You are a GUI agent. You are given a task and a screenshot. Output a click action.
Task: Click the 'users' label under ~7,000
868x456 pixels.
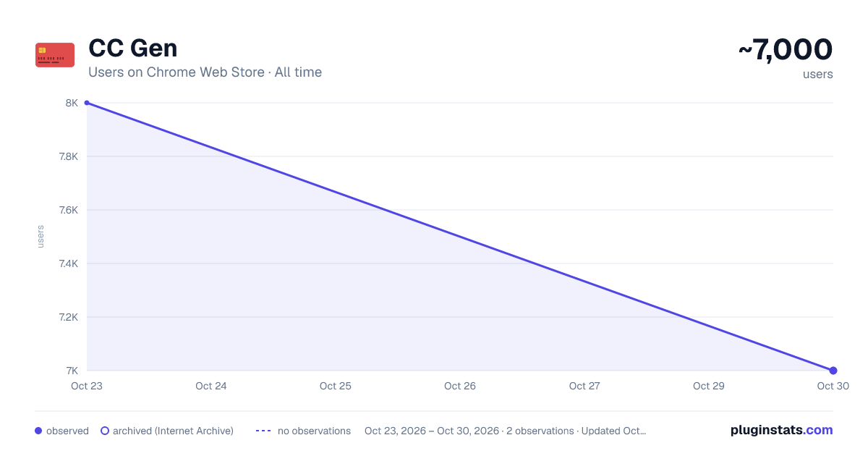818,74
